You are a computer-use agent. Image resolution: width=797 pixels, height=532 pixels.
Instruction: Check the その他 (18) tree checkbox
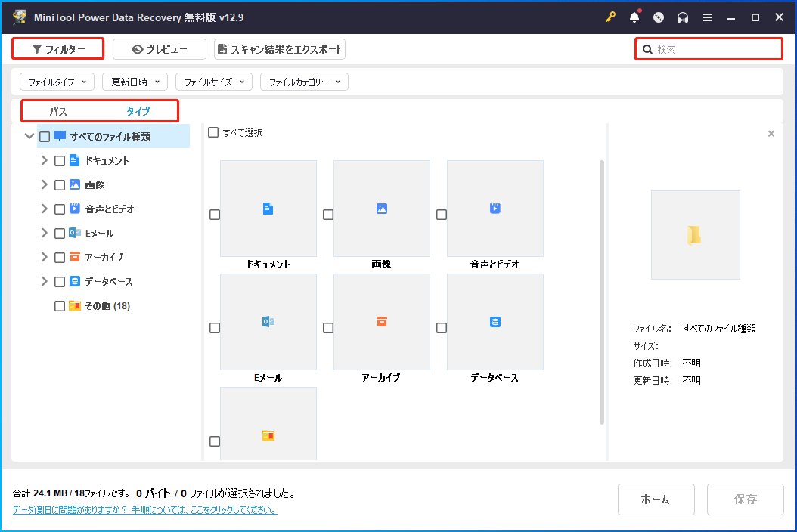click(x=60, y=306)
